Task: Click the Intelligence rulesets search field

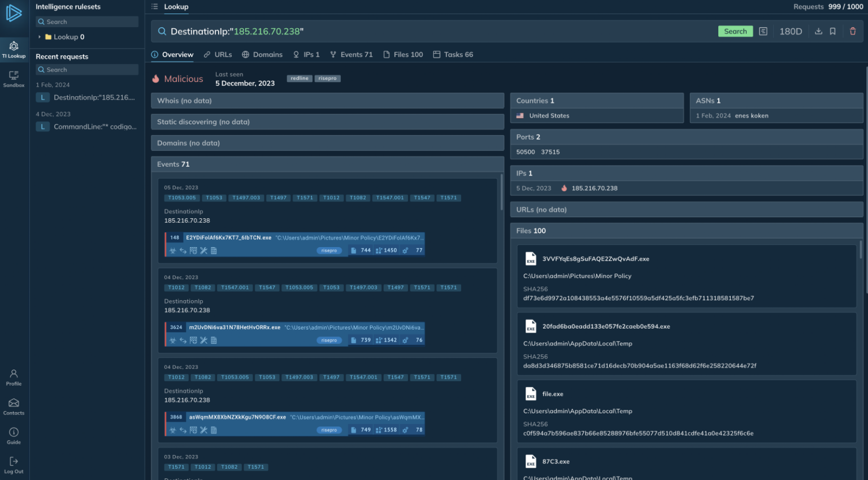Action: [x=87, y=22]
